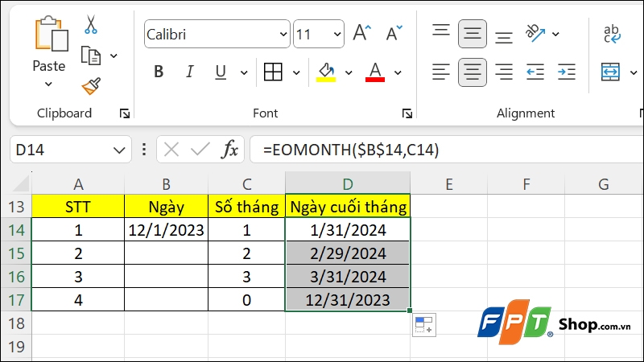Viewport: 644px width, 362px height.
Task: Expand the Orientation options arrow
Action: coord(555,34)
